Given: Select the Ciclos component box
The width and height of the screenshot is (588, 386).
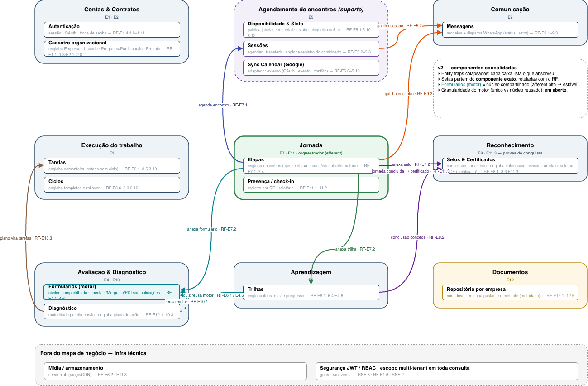Looking at the screenshot, I should click(112, 184).
